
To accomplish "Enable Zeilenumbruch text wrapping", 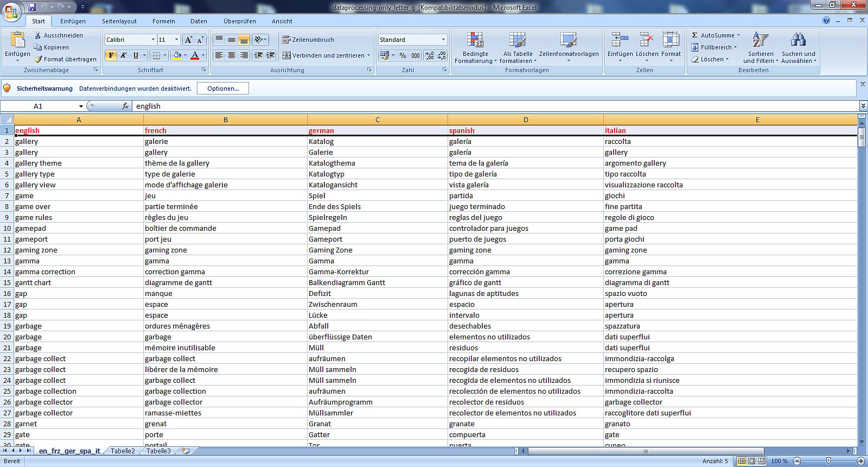I will click(308, 40).
